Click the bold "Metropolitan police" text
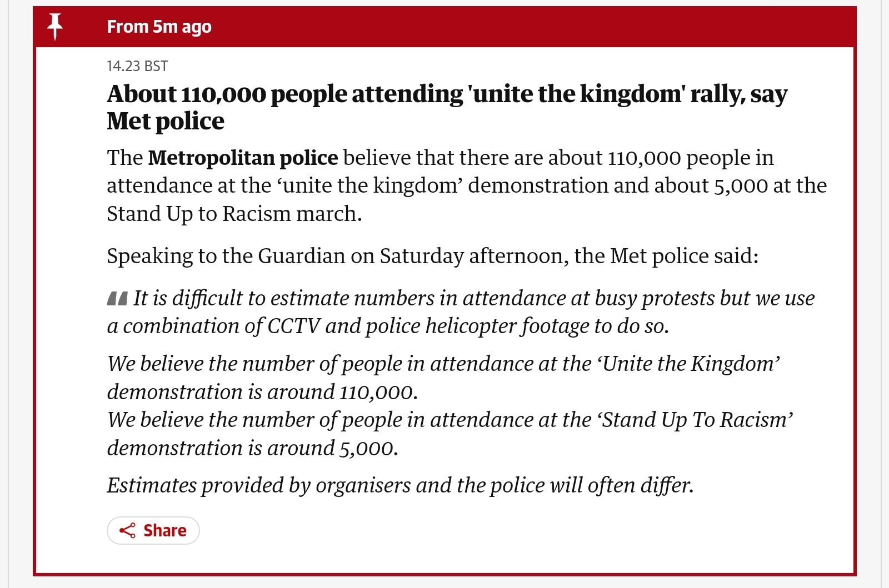889x588 pixels. pyautogui.click(x=243, y=158)
